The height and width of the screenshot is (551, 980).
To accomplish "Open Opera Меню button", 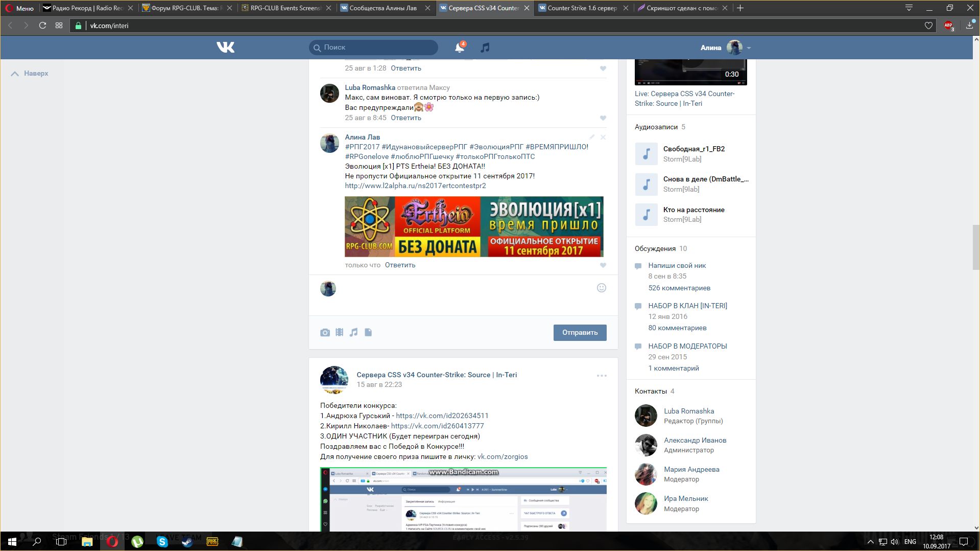I will [19, 8].
